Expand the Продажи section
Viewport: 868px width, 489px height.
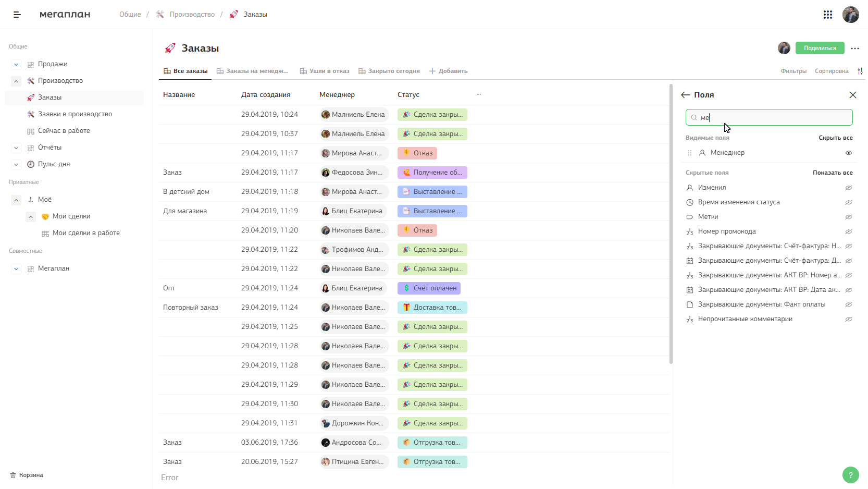[16, 65]
